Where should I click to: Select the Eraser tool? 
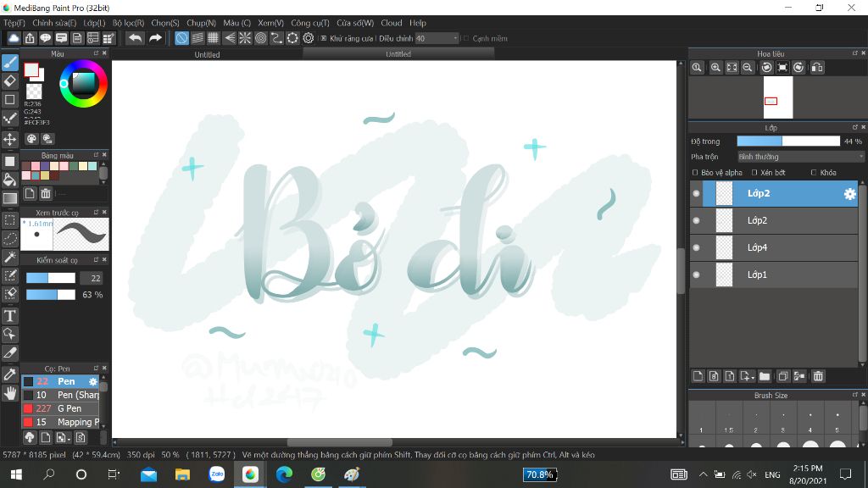click(x=10, y=80)
